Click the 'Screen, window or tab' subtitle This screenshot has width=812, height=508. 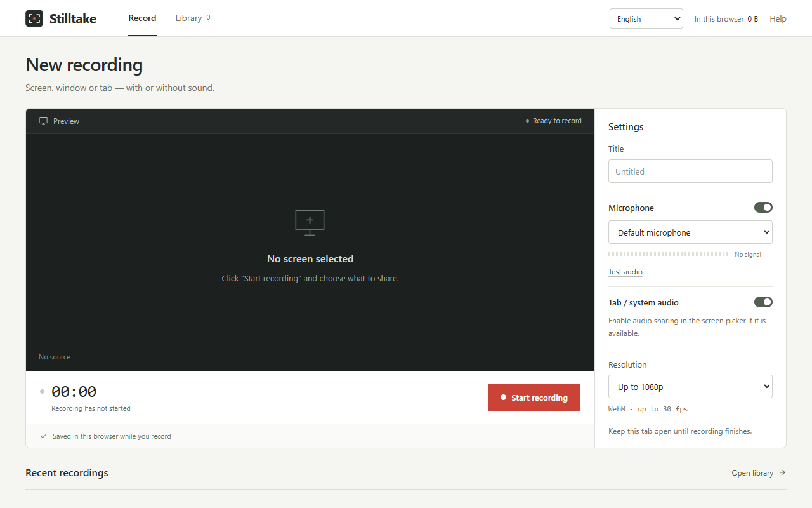[x=120, y=88]
